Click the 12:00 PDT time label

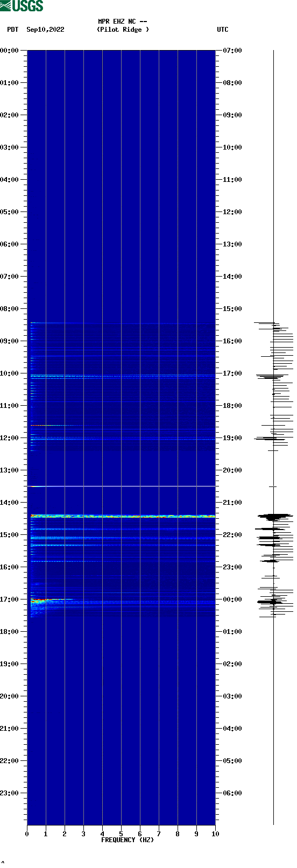(x=9, y=438)
